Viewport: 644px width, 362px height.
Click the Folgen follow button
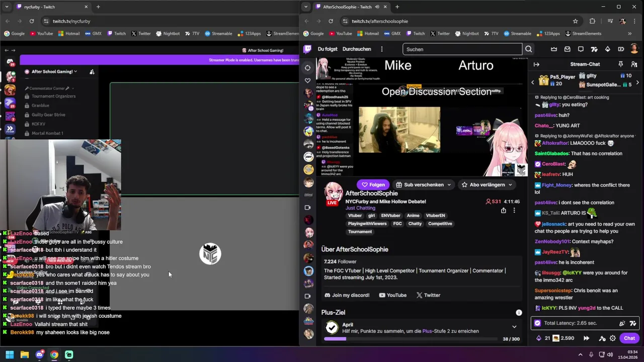[373, 185]
